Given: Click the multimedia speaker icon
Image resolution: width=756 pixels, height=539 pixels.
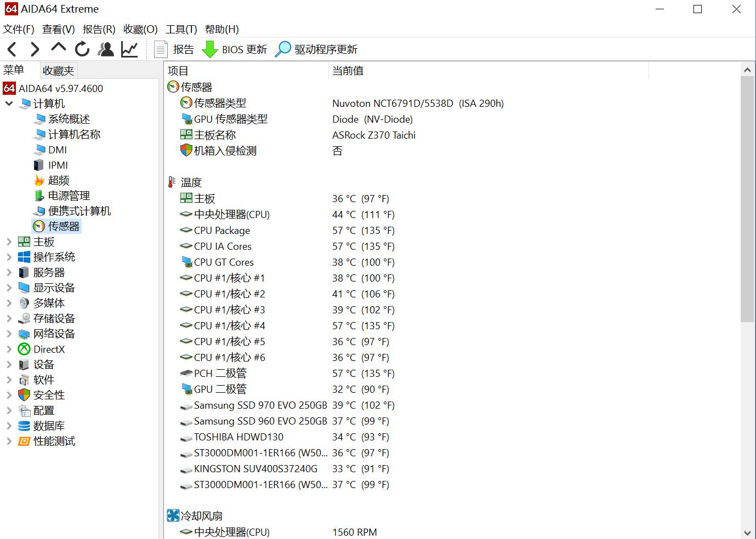Looking at the screenshot, I should pyautogui.click(x=24, y=303).
